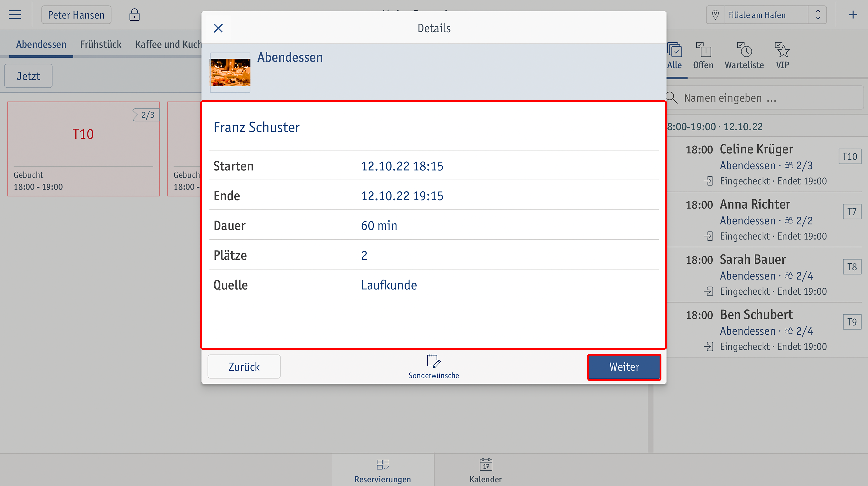Switch to the Kaffee und Kuchen tab

tap(168, 44)
